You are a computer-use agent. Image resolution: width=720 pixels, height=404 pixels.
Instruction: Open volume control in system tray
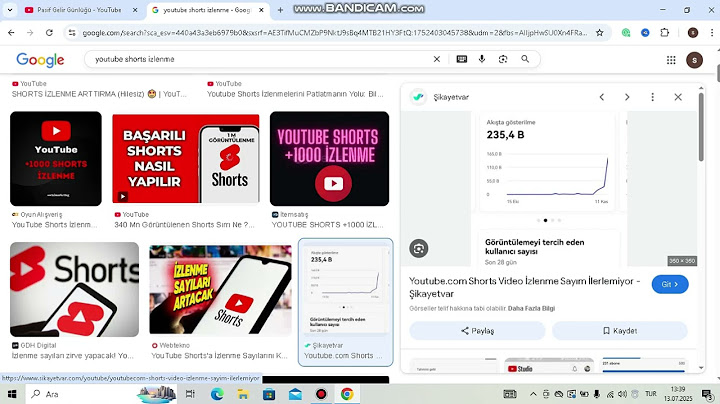(x=622, y=394)
